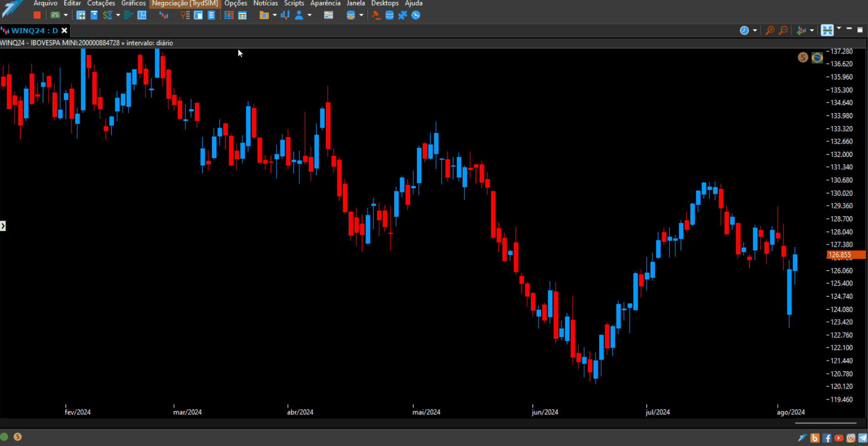Click the blue book-style panel icon

[94, 15]
